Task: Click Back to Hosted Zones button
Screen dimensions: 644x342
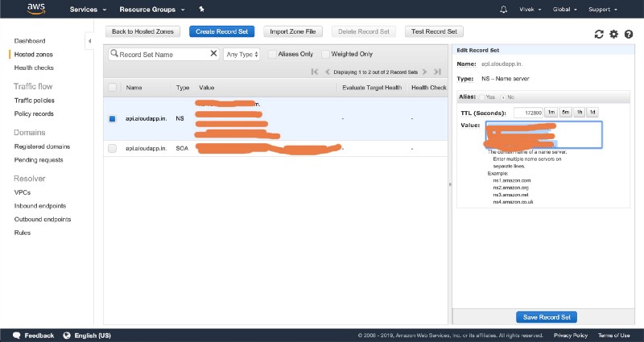Action: [142, 31]
